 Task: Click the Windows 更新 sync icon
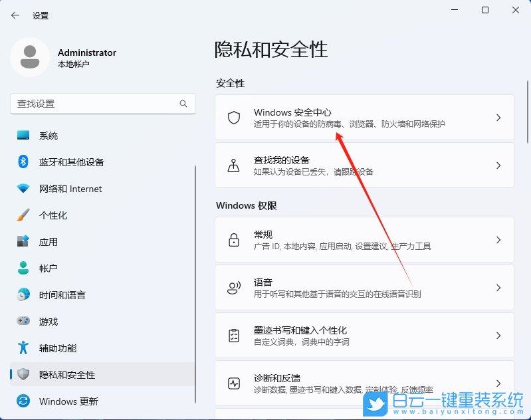23,401
